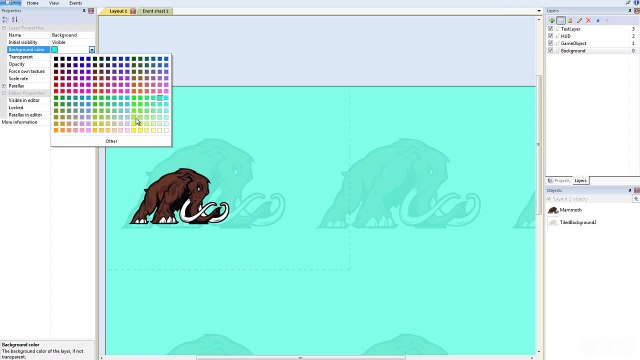The width and height of the screenshot is (640, 360).
Task: Click the small icon left of About icon
Action: pos(628,2)
